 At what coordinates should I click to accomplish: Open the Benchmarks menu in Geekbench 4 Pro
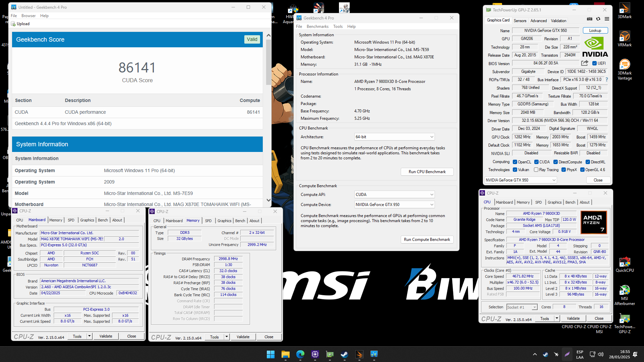pyautogui.click(x=317, y=27)
